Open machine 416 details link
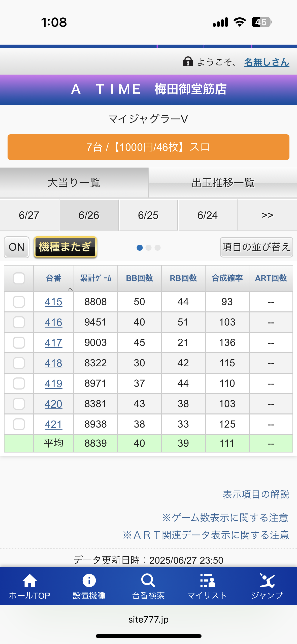The width and height of the screenshot is (297, 644). [x=53, y=322]
